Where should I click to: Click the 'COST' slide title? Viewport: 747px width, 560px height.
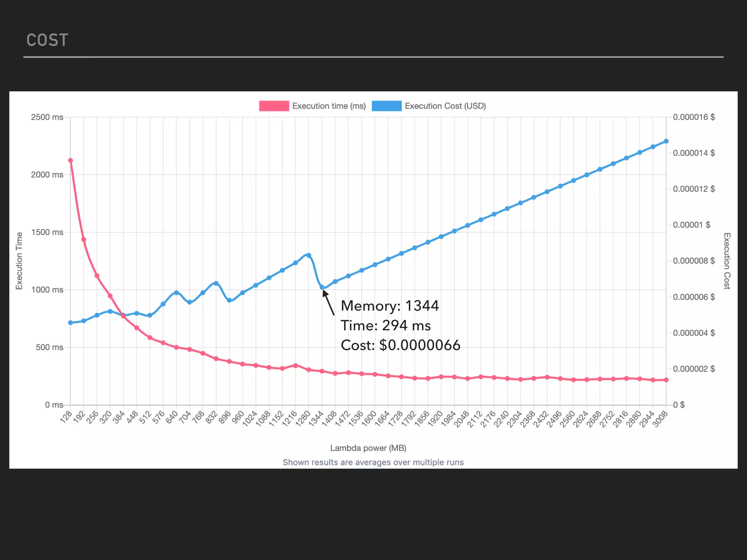(47, 40)
